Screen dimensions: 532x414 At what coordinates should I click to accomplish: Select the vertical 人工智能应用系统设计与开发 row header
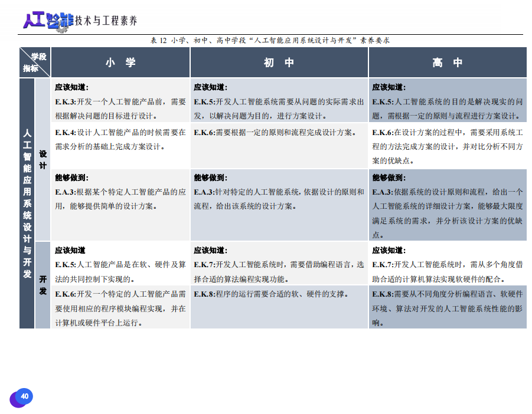(27, 203)
